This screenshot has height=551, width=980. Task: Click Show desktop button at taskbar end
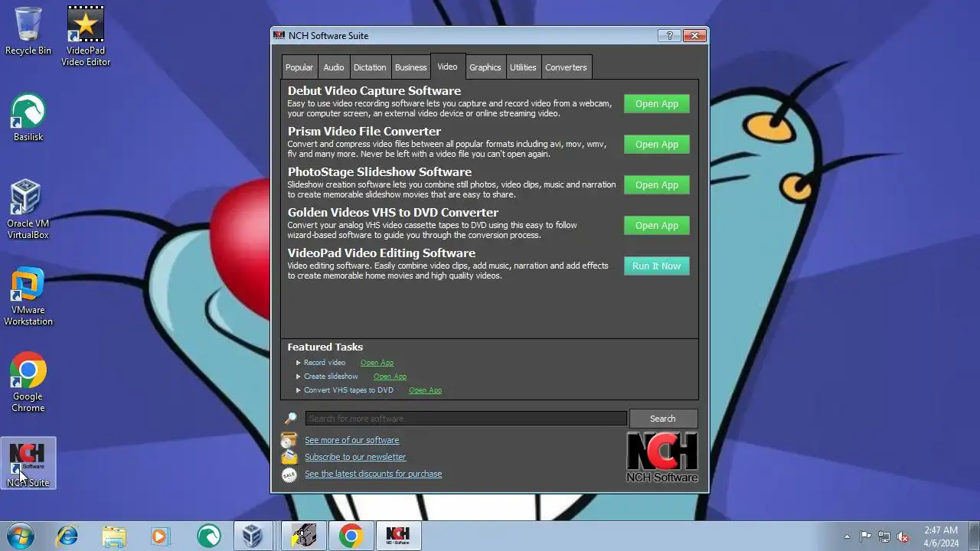pos(974,536)
